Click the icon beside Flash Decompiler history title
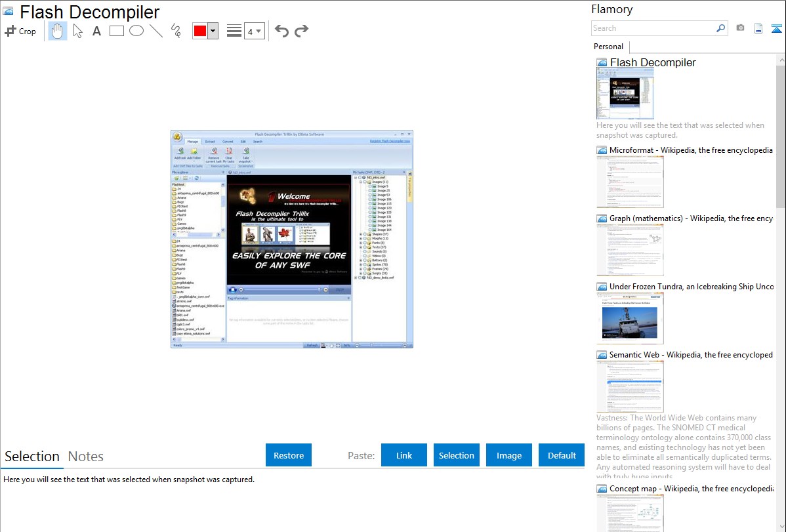786x532 pixels. [x=602, y=63]
